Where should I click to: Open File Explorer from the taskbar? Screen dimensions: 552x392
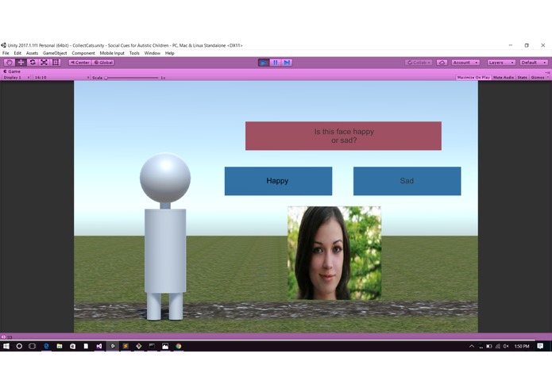59,346
